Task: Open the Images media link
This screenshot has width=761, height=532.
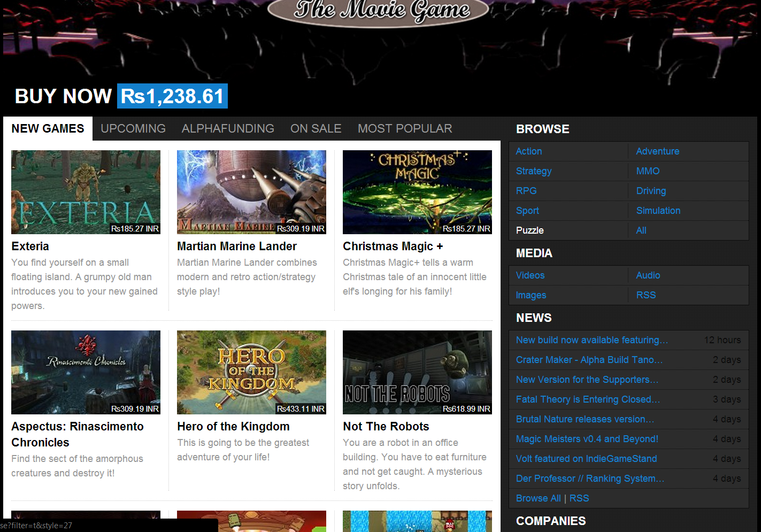Action: [531, 295]
